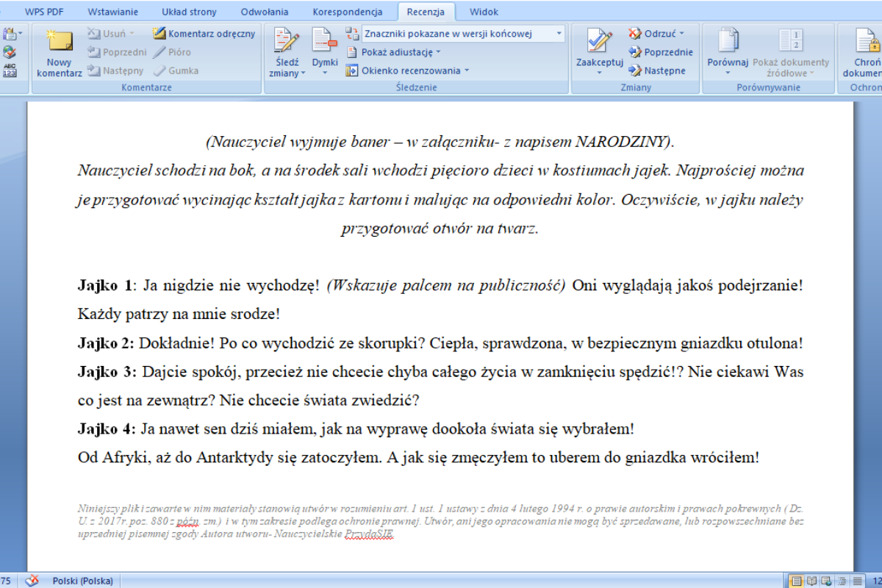882x588 pixels.
Task: Switch to Full Screen Reading view button
Action: coord(811,581)
